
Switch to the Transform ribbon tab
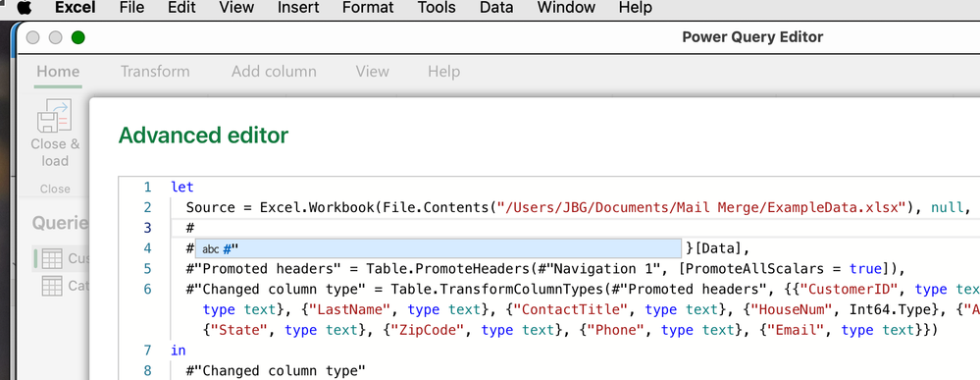[155, 72]
